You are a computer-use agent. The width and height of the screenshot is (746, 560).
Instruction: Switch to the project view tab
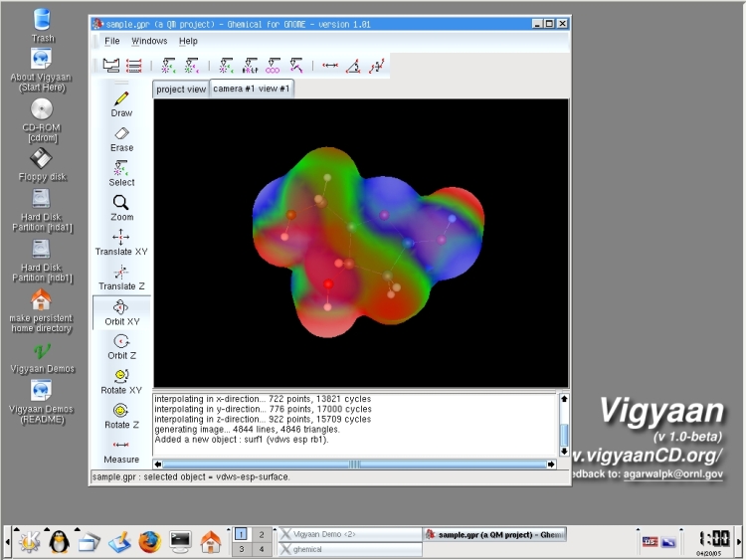(181, 90)
